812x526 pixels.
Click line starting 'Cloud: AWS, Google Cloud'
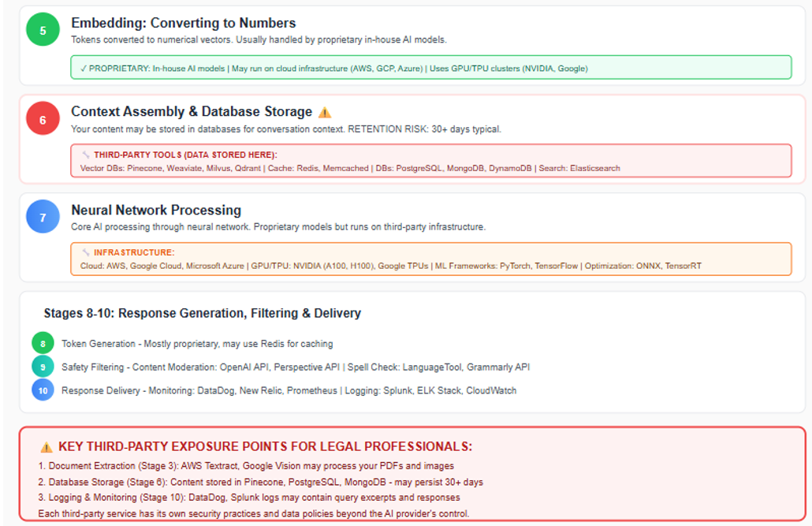pos(391,266)
